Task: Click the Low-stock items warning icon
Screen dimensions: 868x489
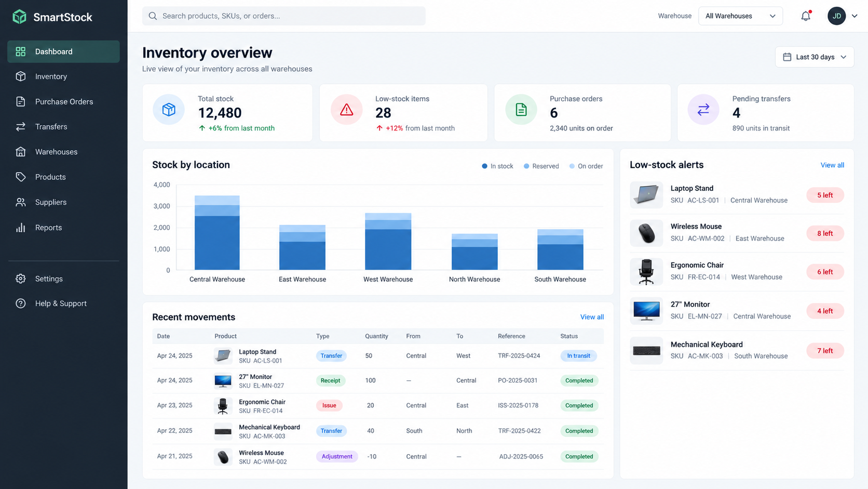Action: [346, 110]
